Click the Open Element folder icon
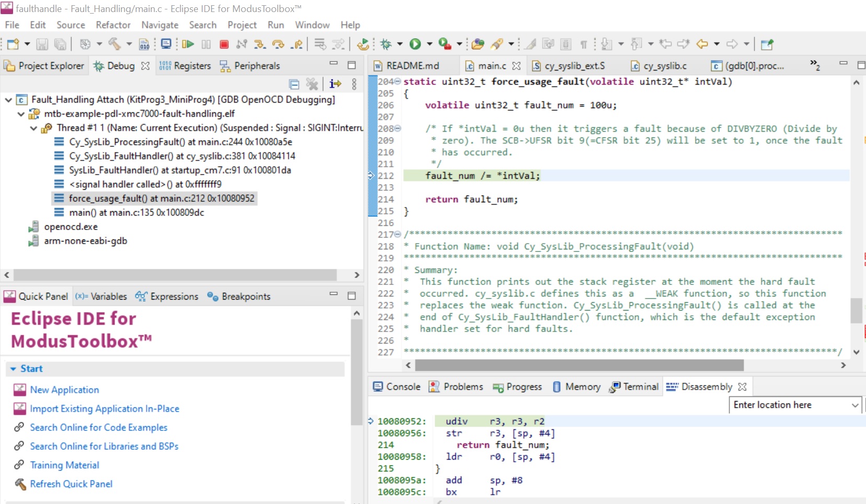 coord(477,44)
